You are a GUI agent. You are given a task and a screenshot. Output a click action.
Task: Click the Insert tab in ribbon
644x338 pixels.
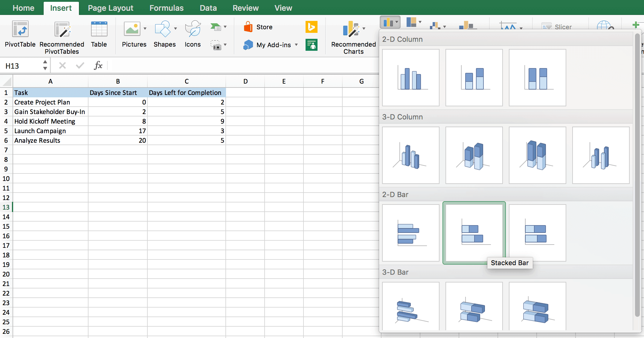[61, 8]
